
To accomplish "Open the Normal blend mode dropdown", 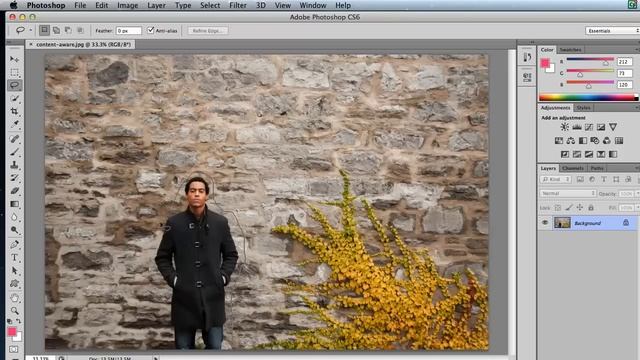I will coord(567,193).
